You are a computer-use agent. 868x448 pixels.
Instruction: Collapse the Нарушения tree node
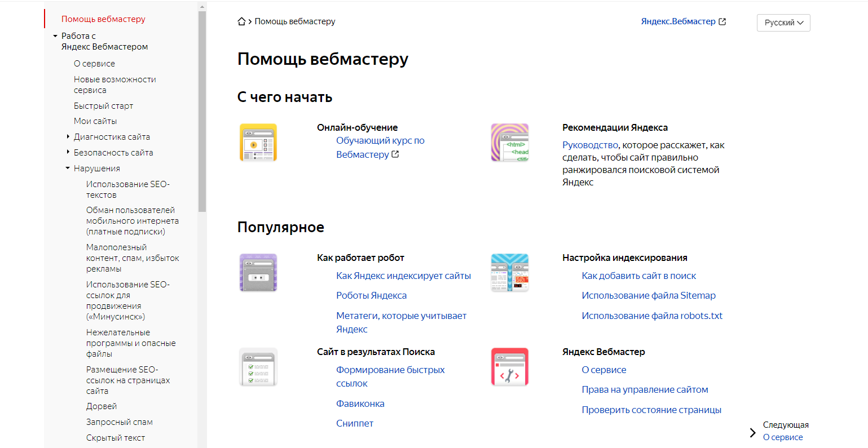pyautogui.click(x=68, y=168)
